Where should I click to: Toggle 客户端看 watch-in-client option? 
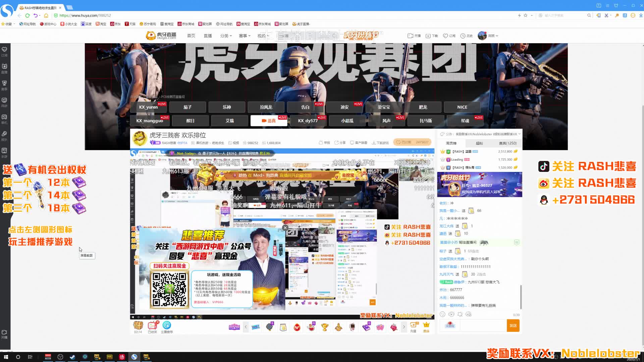(x=359, y=143)
